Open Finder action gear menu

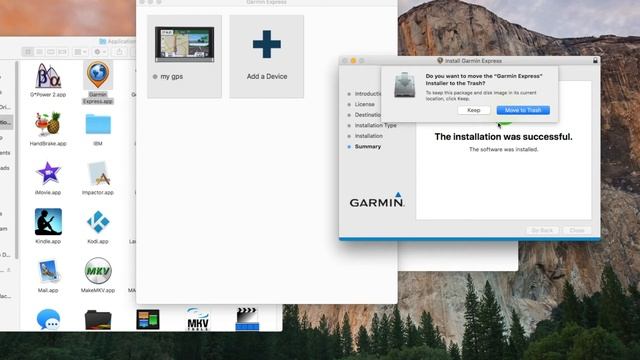pos(100,52)
